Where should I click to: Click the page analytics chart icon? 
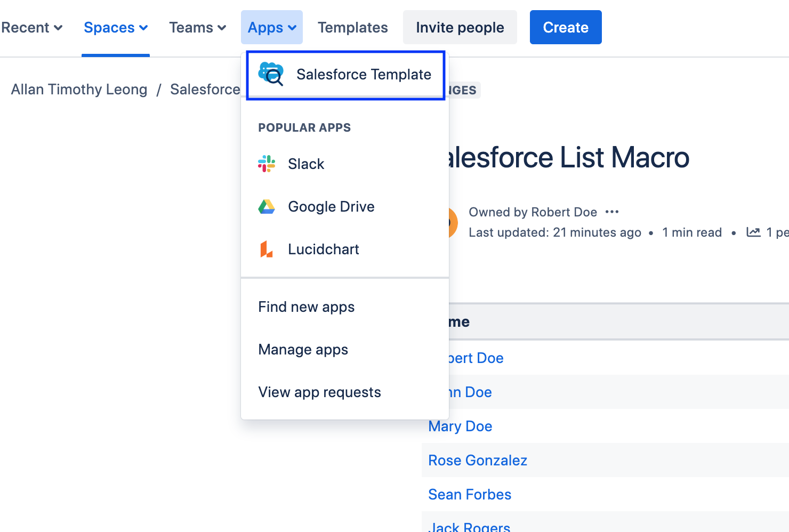click(753, 232)
